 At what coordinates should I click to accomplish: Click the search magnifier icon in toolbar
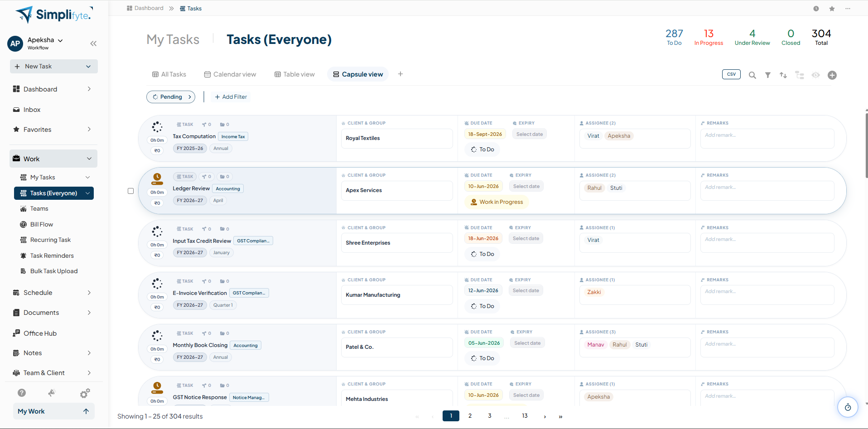coord(752,75)
